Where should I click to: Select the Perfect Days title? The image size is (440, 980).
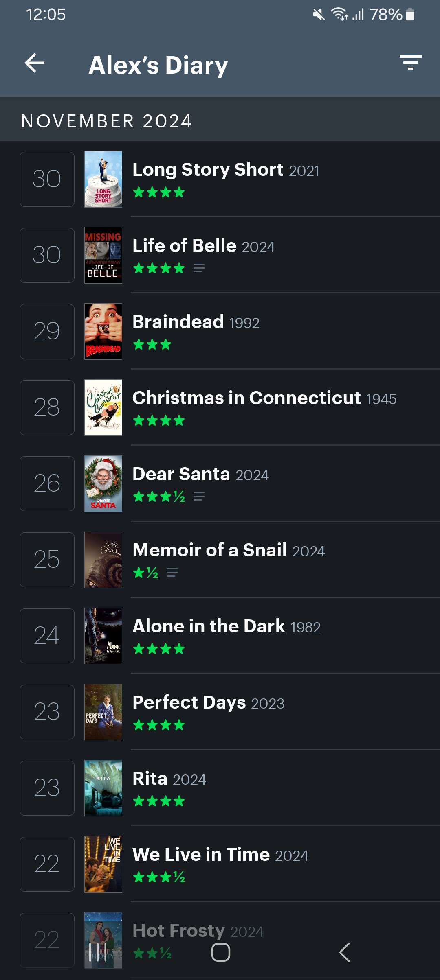click(x=189, y=702)
